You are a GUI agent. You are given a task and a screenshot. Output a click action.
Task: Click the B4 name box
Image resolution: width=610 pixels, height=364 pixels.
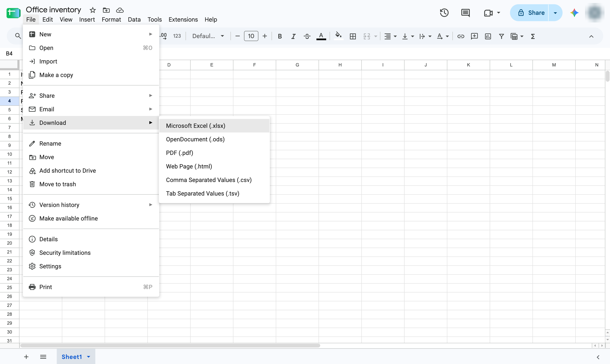tap(9, 54)
